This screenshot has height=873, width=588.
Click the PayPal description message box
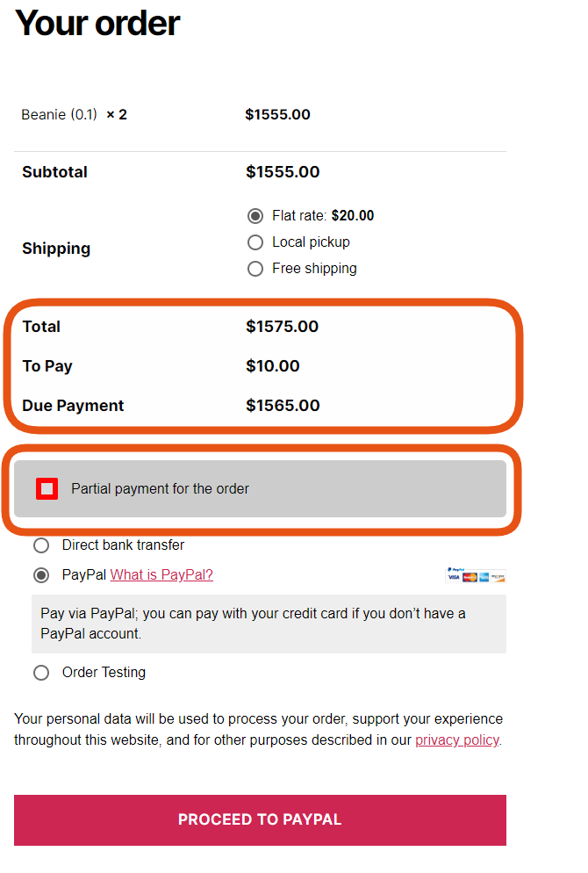269,624
